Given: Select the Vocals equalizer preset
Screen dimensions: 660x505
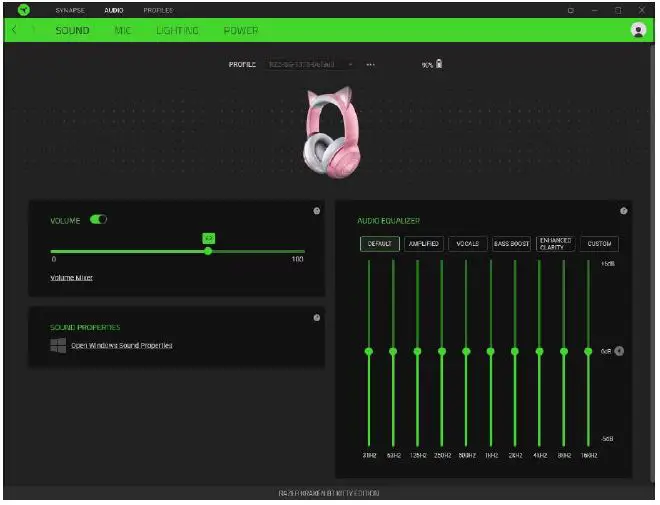Looking at the screenshot, I should (468, 244).
